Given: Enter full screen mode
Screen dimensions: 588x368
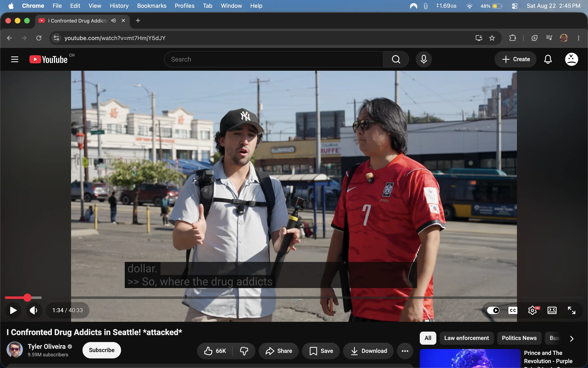Looking at the screenshot, I should (571, 310).
